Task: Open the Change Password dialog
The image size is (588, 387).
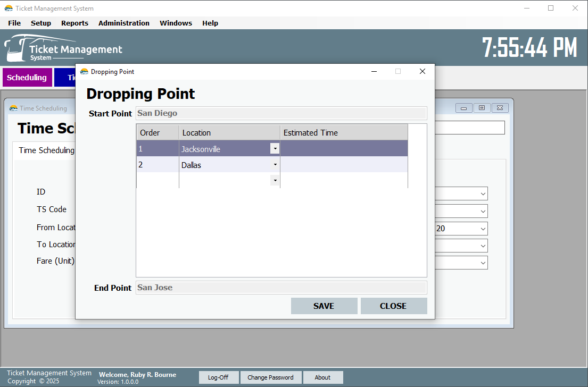Action: [271, 377]
